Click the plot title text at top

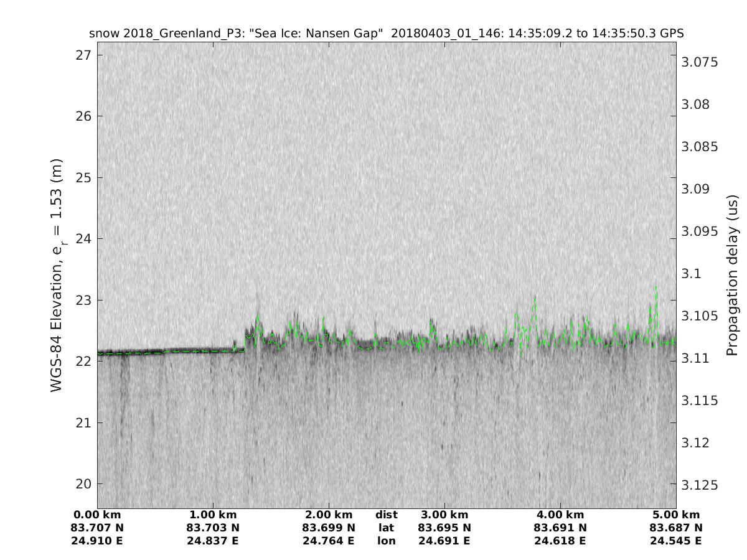pos(387,33)
